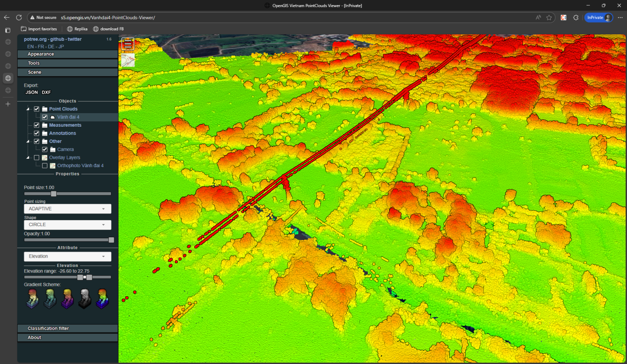Image resolution: width=627 pixels, height=364 pixels.
Task: Click the browser refresh icon
Action: 19,18
